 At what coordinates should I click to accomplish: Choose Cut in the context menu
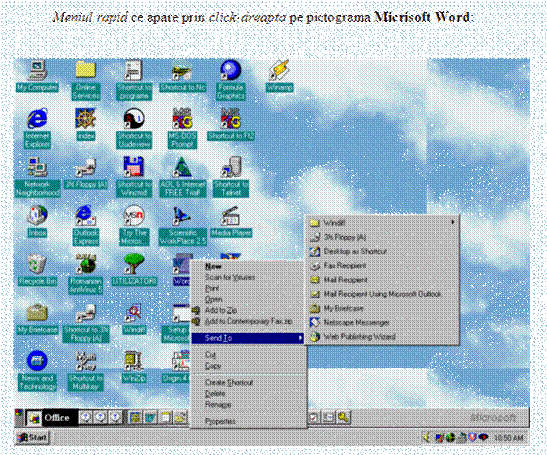pyautogui.click(x=248, y=355)
